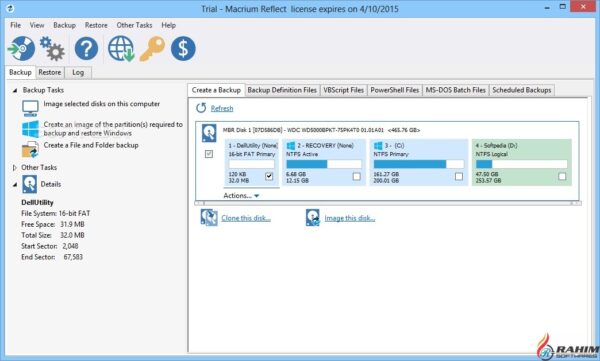The width and height of the screenshot is (600, 361).
Task: Click the blue question mark help icon
Action: click(86, 49)
